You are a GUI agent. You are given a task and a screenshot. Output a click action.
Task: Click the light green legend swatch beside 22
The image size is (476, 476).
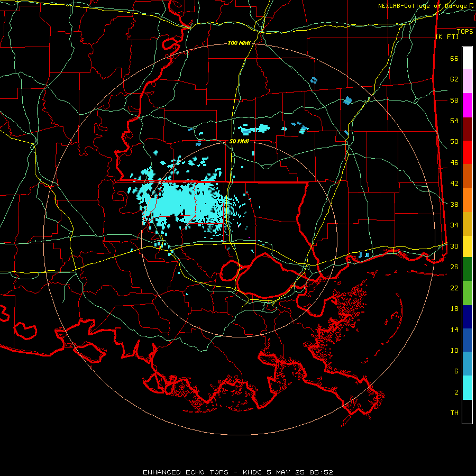(x=467, y=293)
